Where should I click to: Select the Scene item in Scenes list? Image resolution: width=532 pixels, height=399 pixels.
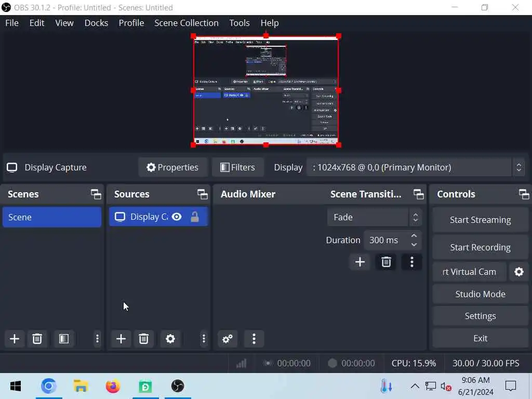[52, 217]
